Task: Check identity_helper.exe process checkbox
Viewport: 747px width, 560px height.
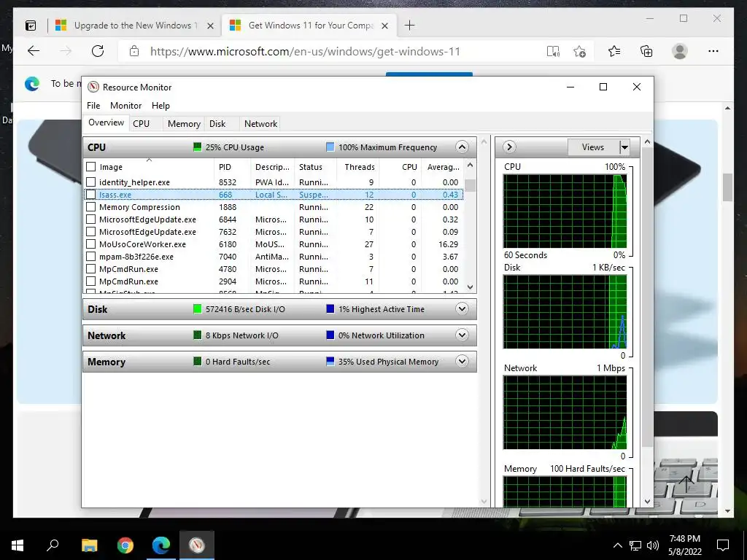Action: point(91,182)
